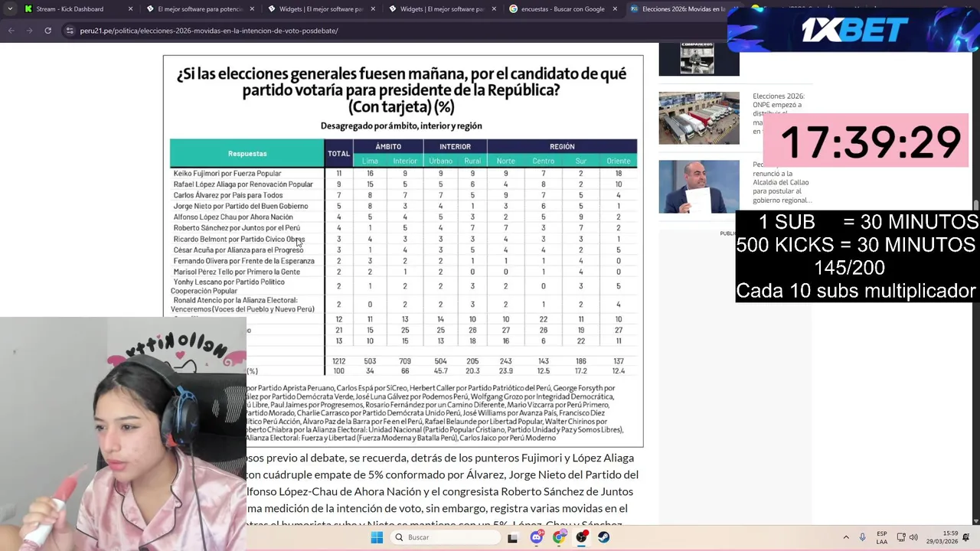Open the ESP LAA keyboard language switcher

click(882, 537)
